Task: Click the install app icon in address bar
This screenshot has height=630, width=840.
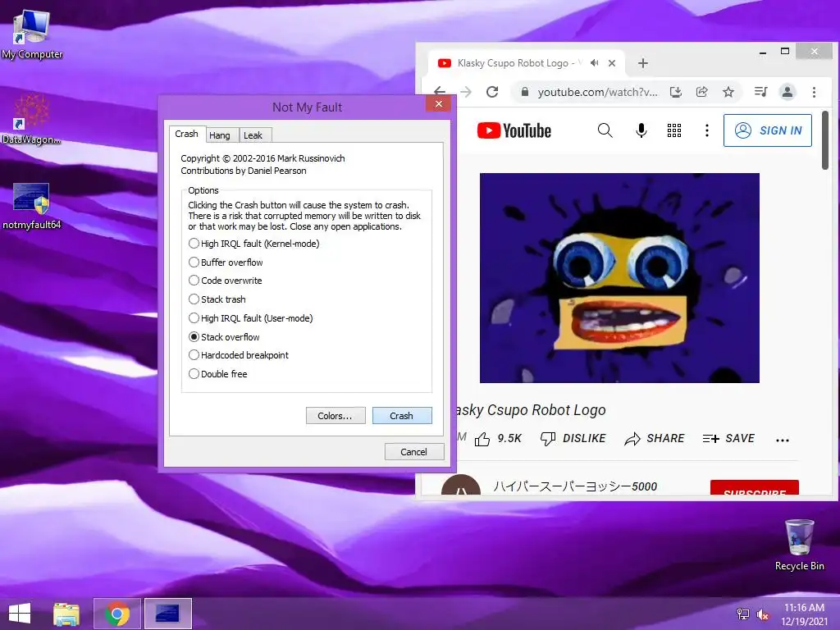Action: 676,92
